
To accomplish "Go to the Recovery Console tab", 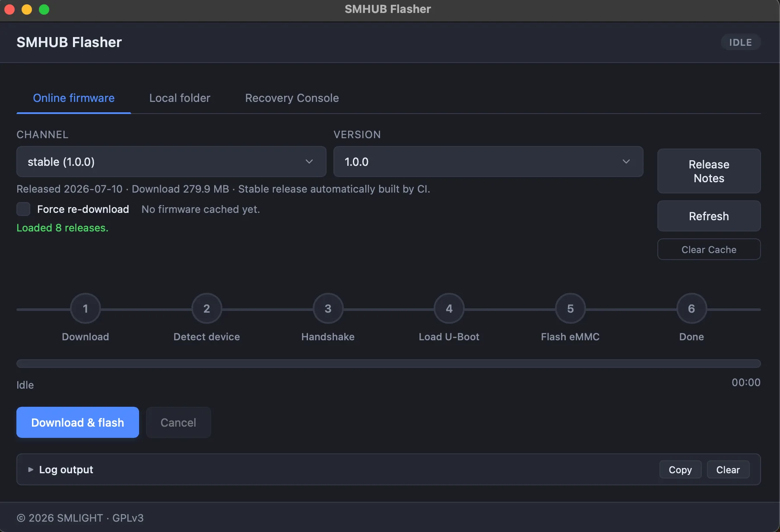I will (292, 98).
